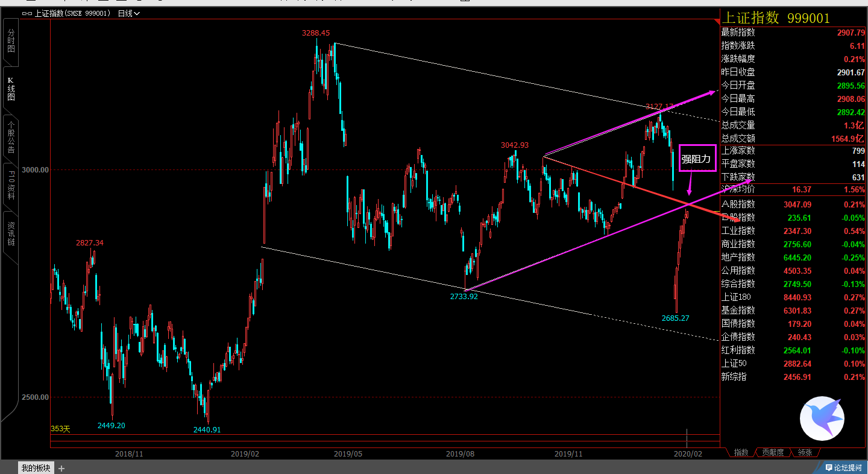Select the 我的板块 bottom tab
Viewport: 868px width, 474px height.
[x=36, y=468]
